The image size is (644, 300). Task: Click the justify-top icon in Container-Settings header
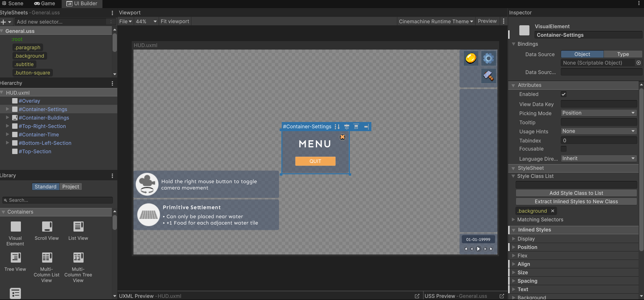(x=356, y=127)
